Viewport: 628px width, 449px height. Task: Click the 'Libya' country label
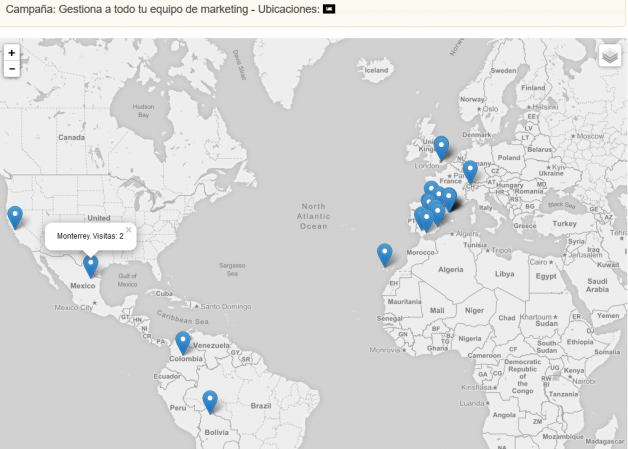[x=504, y=274]
